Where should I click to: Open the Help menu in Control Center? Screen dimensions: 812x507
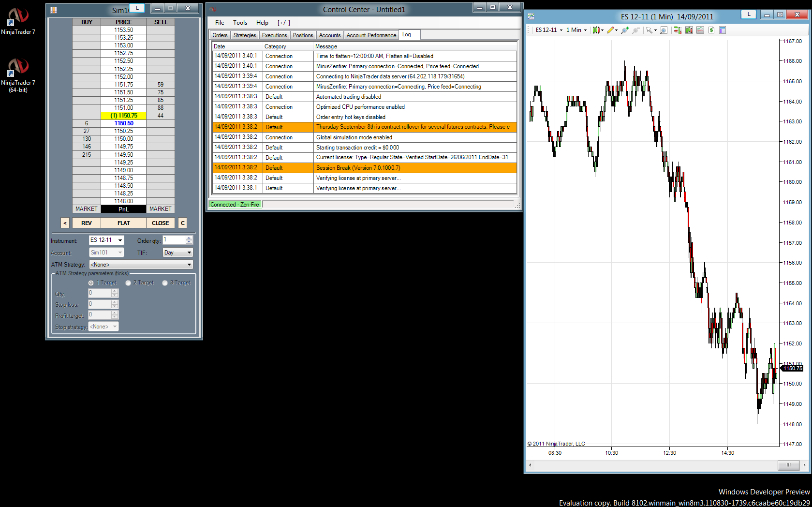262,23
